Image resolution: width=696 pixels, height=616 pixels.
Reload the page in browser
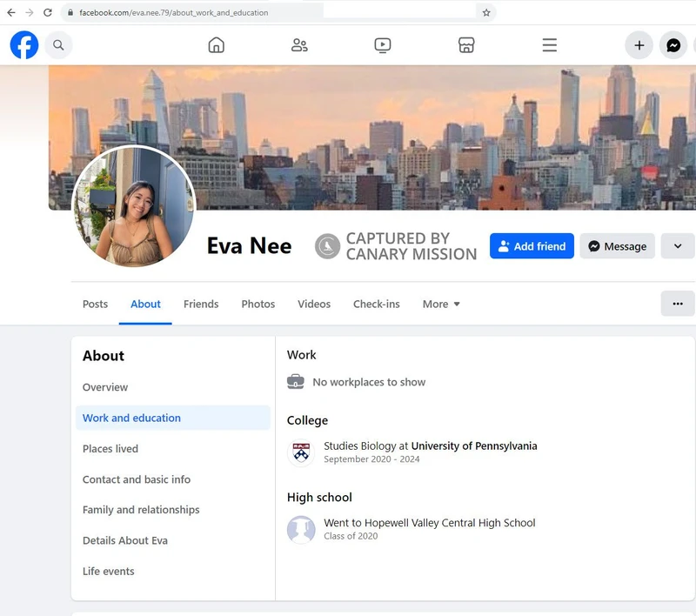click(x=48, y=13)
